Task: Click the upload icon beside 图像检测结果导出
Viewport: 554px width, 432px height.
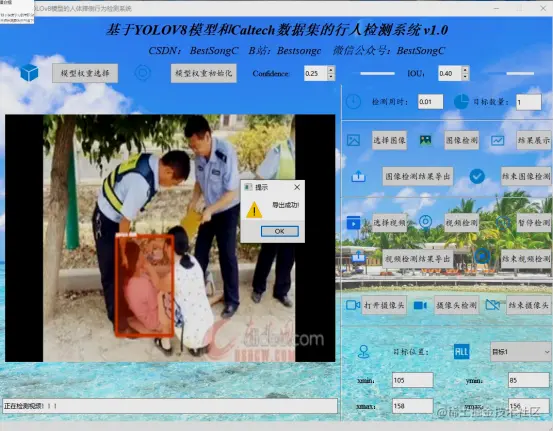Action: coord(358,176)
